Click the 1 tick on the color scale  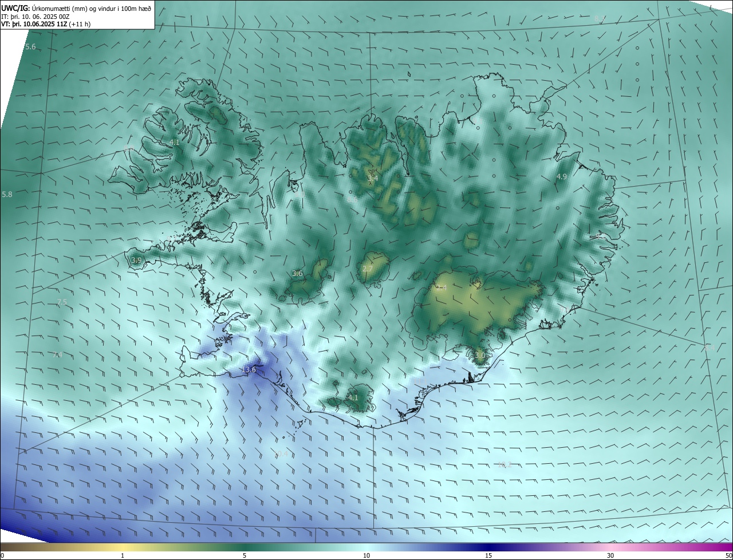123,555
